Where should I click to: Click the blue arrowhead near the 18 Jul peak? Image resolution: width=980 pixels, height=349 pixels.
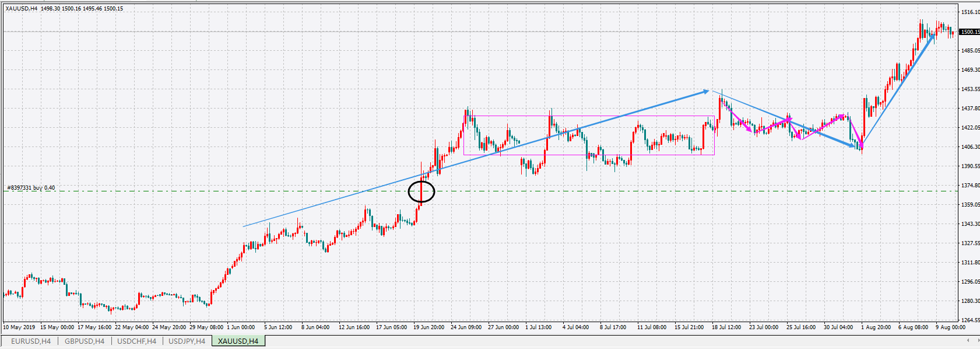pos(705,92)
